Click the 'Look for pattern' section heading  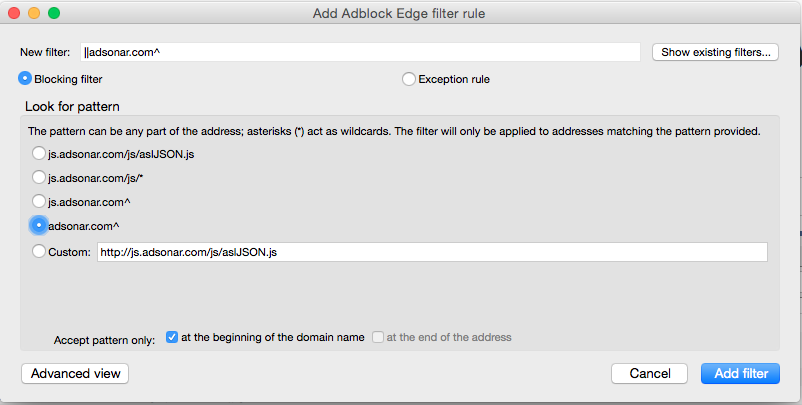[72, 107]
